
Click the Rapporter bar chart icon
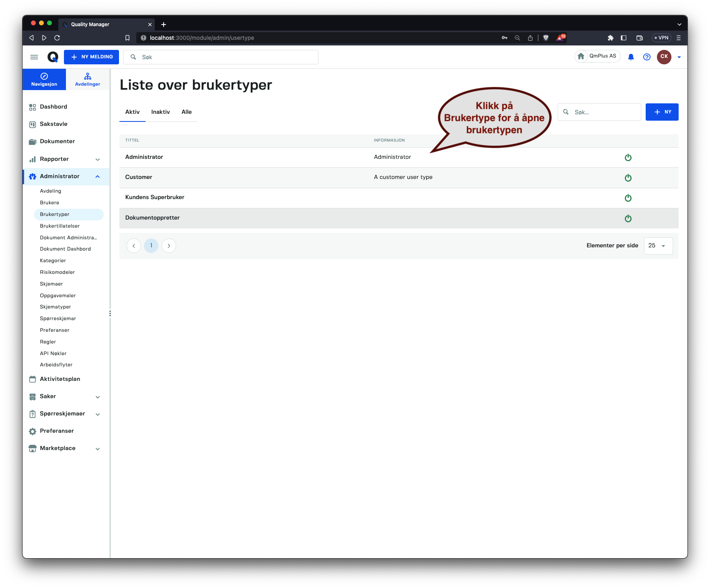[x=33, y=159]
